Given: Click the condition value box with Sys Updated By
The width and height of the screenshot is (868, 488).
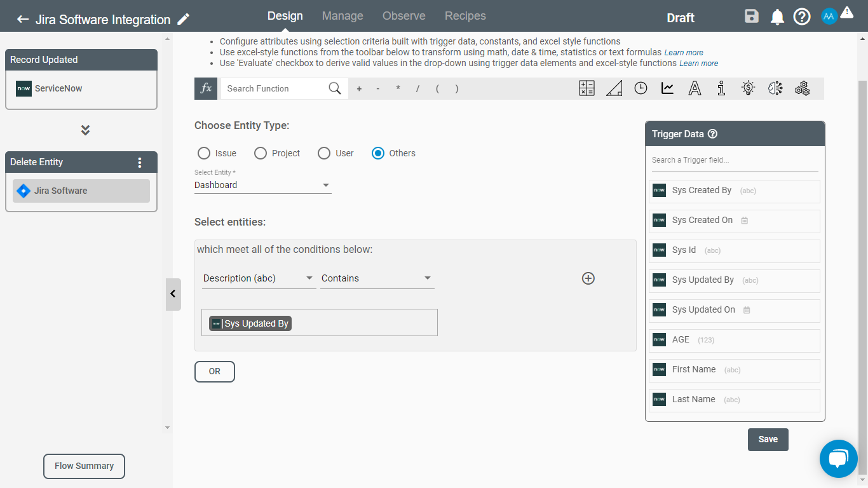Looking at the screenshot, I should point(320,322).
